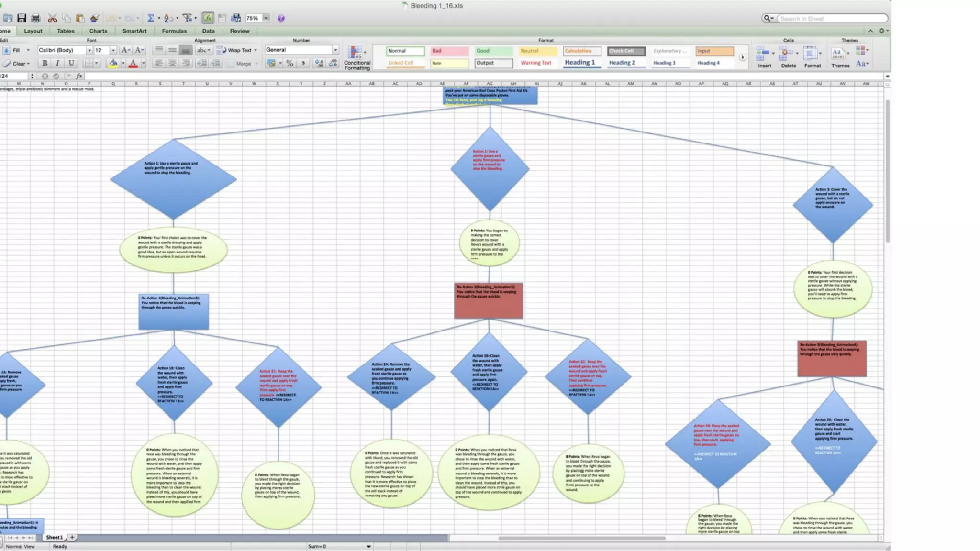Screen dimensions: 980x551
Task: Click the purple Help question mark icon
Action: (x=281, y=18)
